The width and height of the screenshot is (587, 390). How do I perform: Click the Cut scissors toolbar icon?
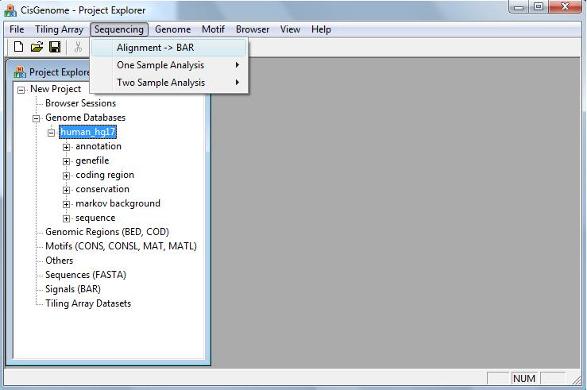78,47
